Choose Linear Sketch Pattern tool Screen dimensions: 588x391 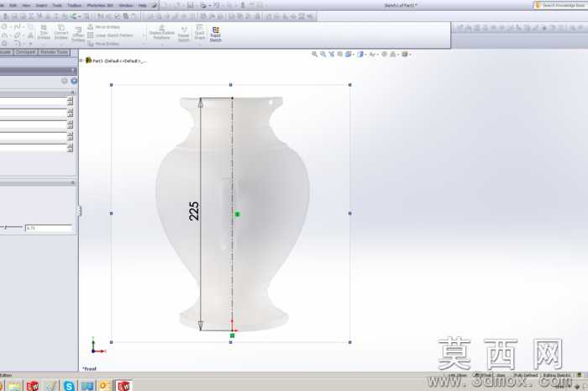click(x=111, y=35)
